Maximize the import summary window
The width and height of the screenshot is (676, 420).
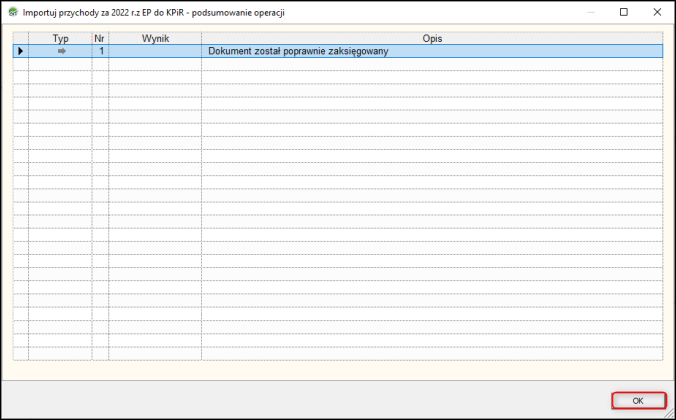point(623,12)
